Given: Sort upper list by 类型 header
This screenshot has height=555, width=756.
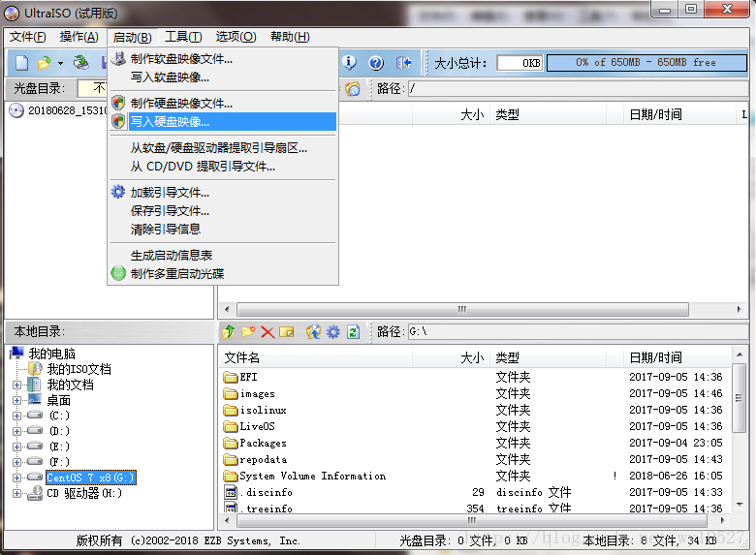Looking at the screenshot, I should (549, 114).
